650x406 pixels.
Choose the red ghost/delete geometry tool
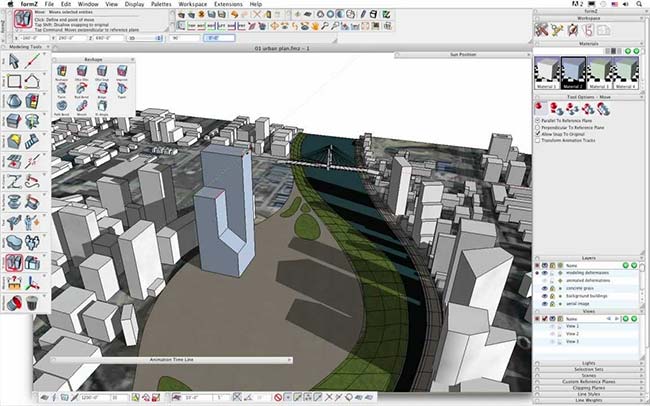14,303
